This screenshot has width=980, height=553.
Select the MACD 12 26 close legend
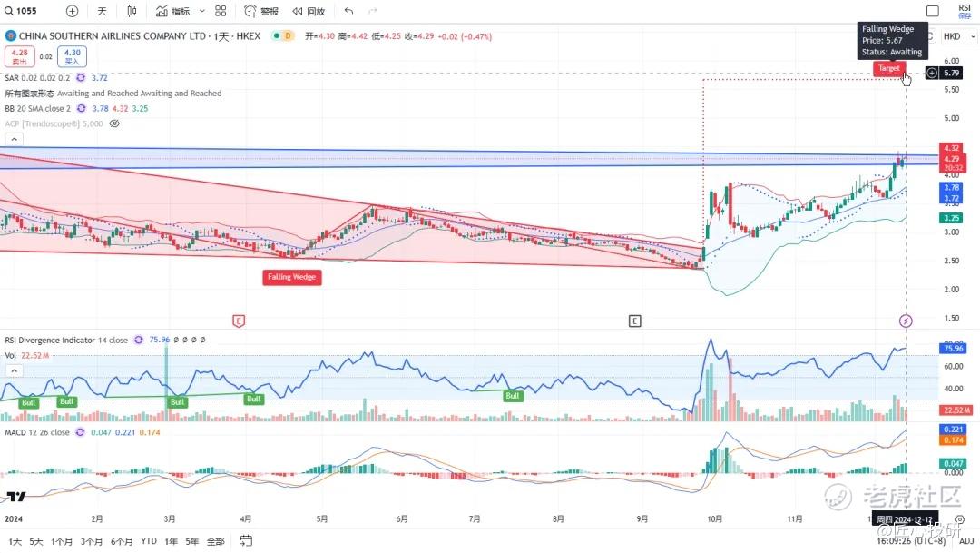(x=37, y=432)
